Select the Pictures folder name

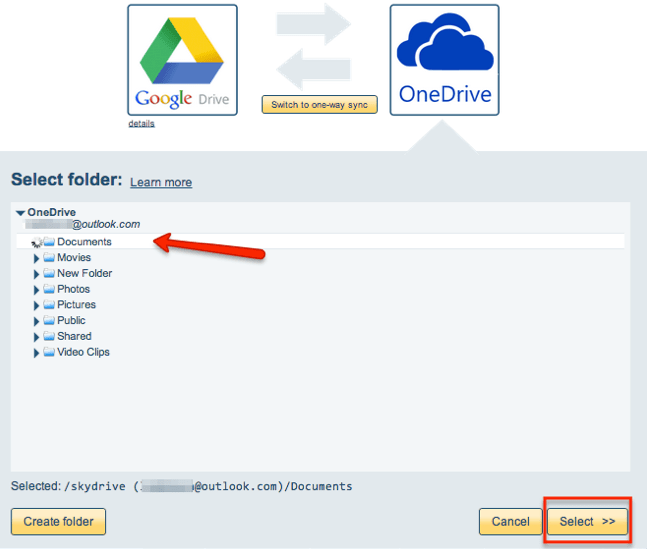76,304
